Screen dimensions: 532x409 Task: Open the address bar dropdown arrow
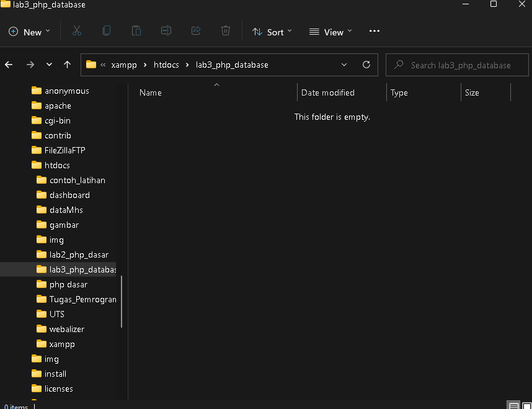(x=344, y=65)
